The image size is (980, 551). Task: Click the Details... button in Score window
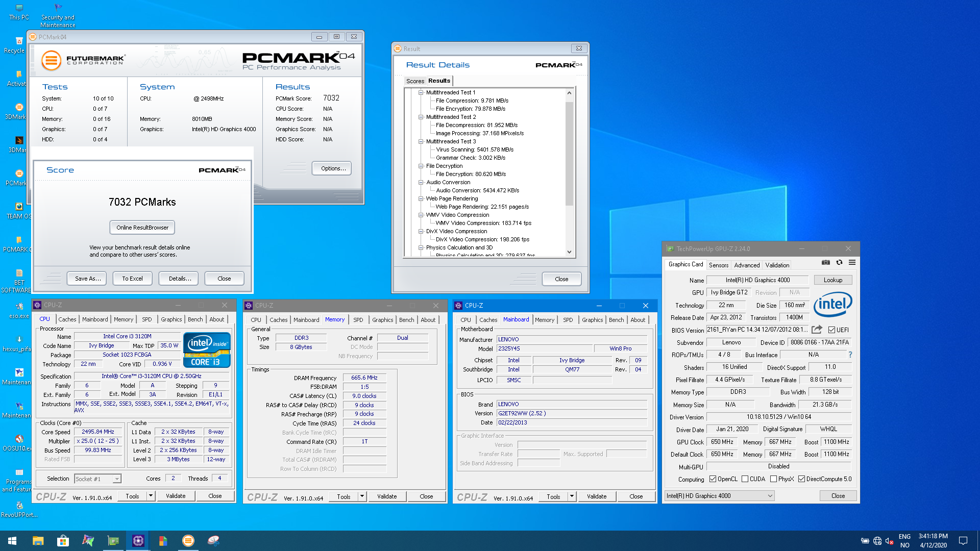tap(180, 279)
